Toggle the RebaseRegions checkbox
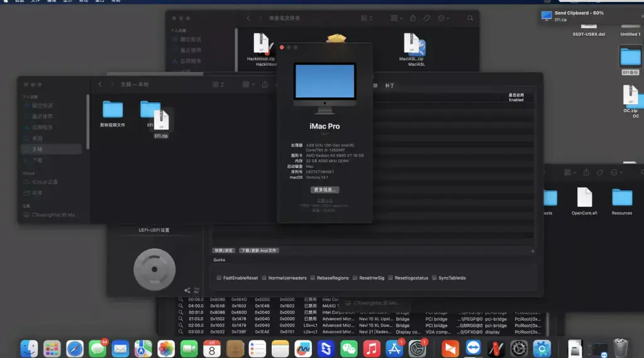Image resolution: width=644 pixels, height=358 pixels. coord(313,278)
